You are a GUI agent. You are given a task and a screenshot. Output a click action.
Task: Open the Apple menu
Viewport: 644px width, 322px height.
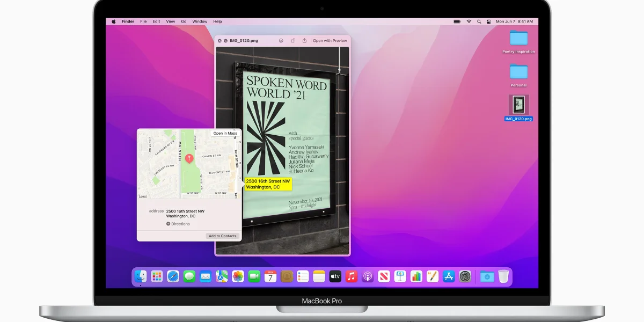(x=113, y=21)
